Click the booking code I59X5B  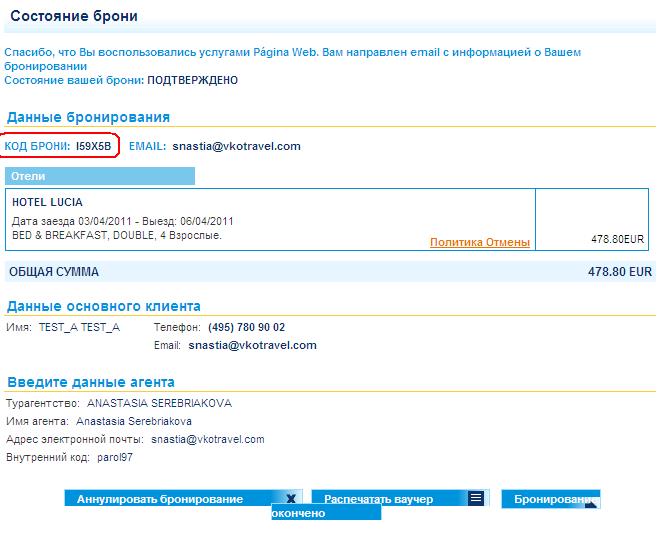click(94, 146)
